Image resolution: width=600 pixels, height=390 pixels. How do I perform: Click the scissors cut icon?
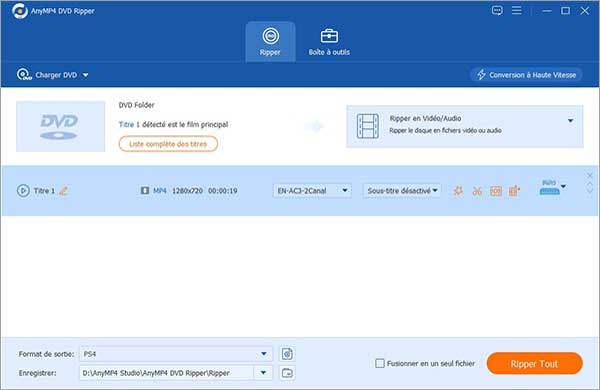coord(477,191)
